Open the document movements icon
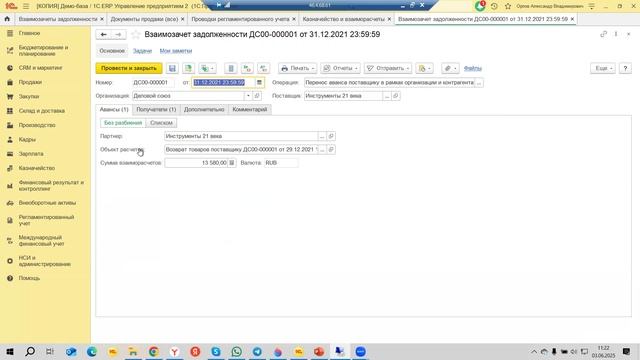 pos(231,68)
